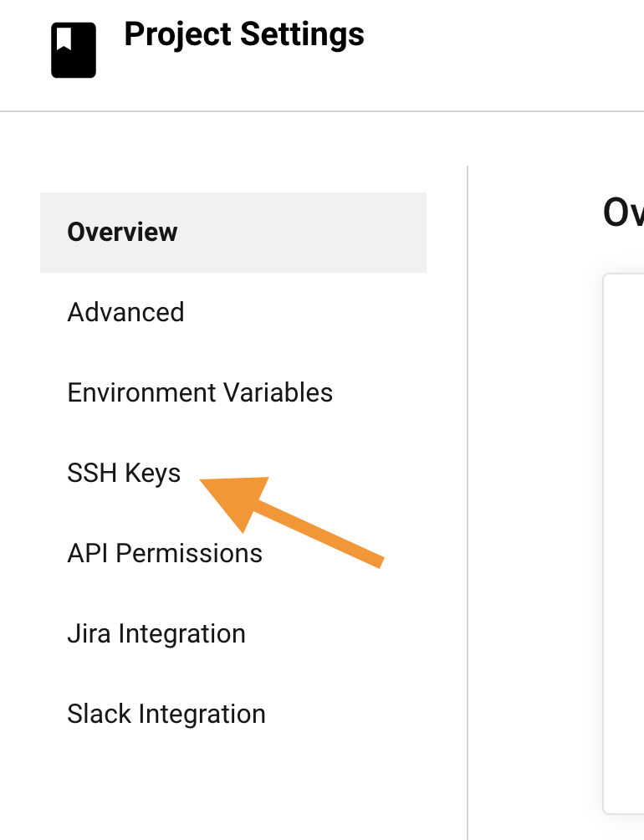
Task: Select API Permissions entry under SSH Keys
Action: pos(165,553)
